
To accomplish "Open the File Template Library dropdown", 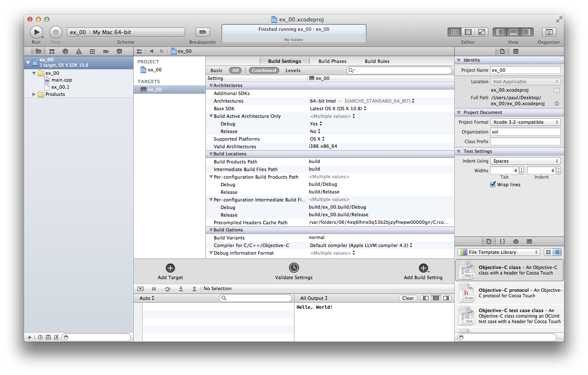I will click(x=499, y=252).
